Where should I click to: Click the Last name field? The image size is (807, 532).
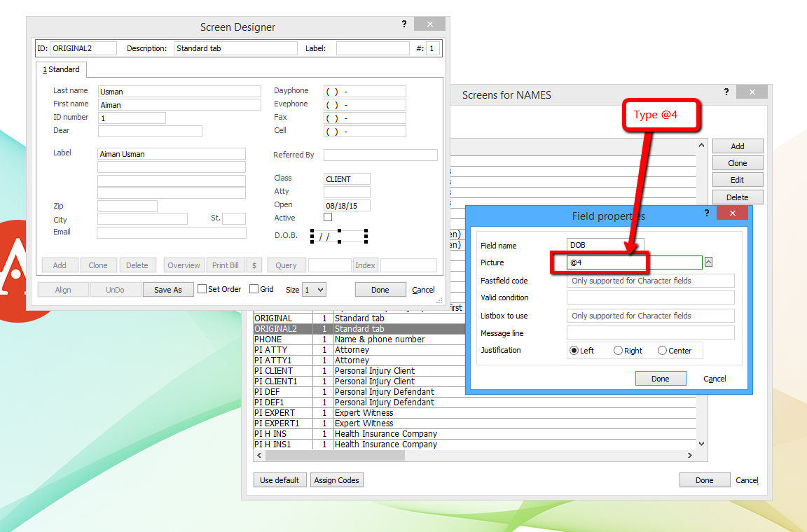point(179,92)
